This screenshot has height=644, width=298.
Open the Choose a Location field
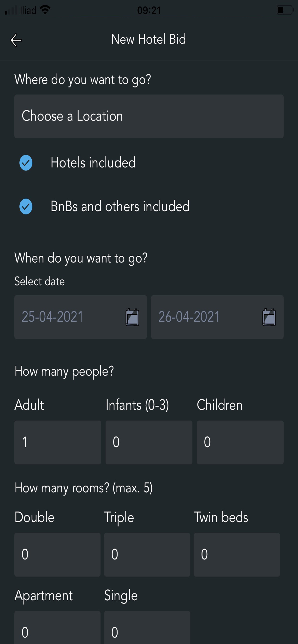[149, 116]
